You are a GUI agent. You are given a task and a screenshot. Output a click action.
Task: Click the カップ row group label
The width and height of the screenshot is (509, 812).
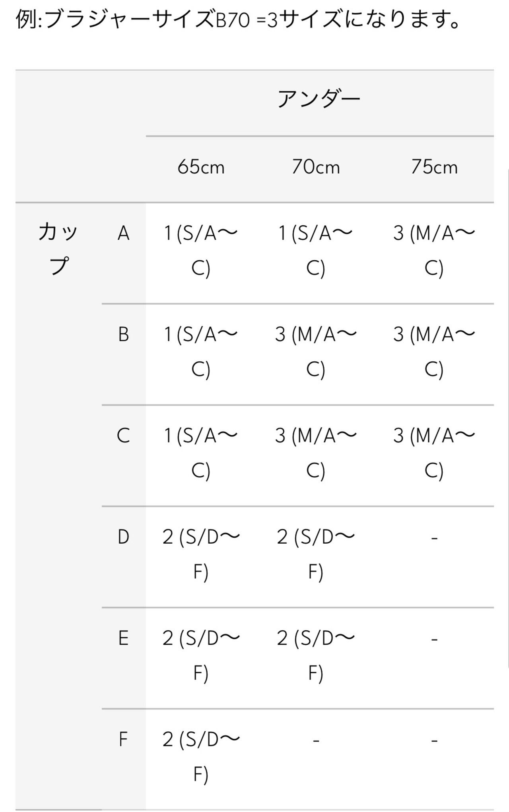click(58, 249)
